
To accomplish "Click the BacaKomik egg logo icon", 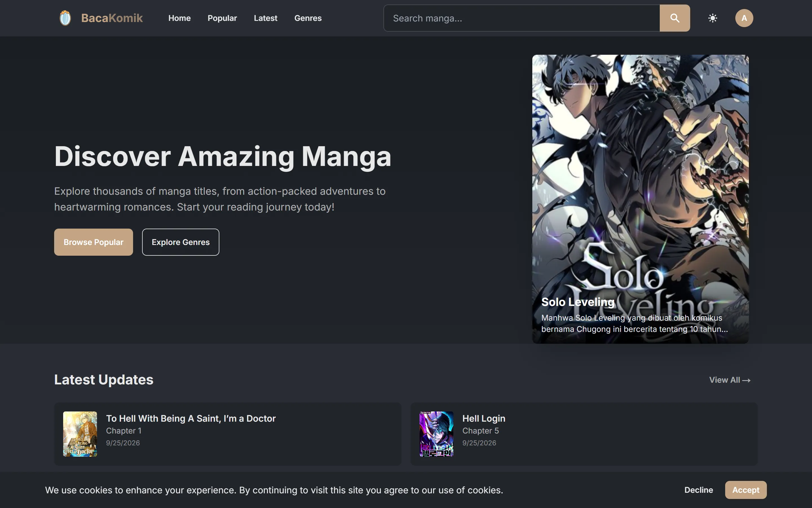I will pyautogui.click(x=65, y=18).
